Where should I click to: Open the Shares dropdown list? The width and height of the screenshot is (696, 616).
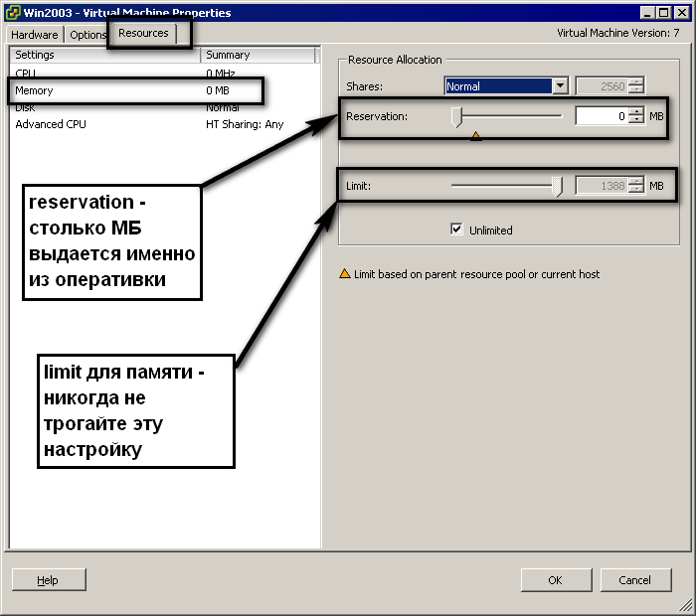click(x=560, y=86)
